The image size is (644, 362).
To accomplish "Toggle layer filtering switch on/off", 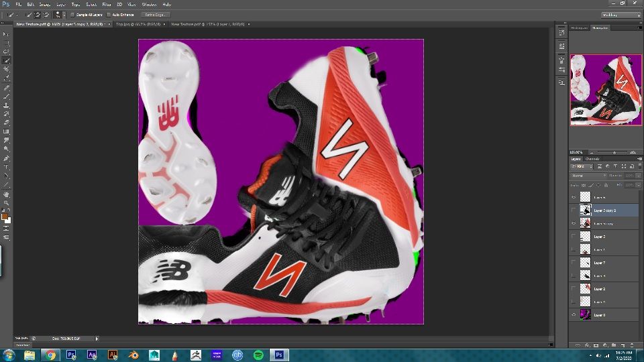I will [640, 166].
